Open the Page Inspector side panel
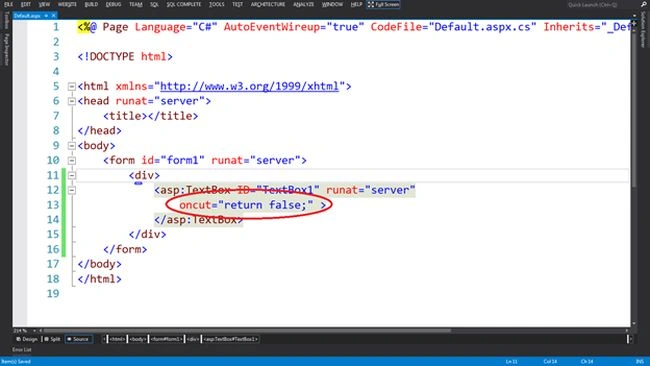650x366 pixels. 6,50
